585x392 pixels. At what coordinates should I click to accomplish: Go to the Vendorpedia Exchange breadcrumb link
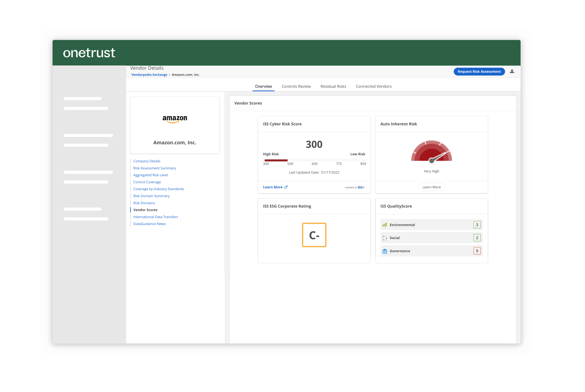149,75
